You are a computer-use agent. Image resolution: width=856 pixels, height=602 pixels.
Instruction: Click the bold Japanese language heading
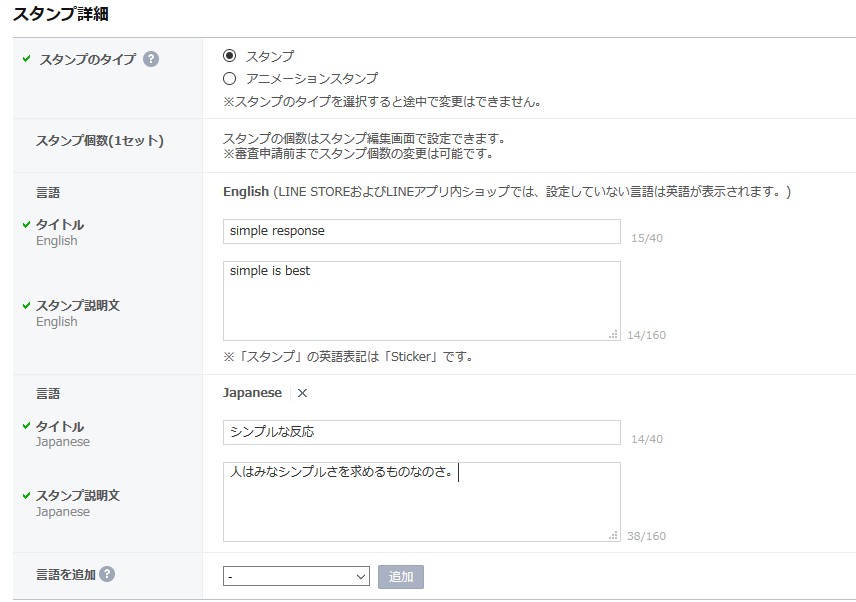pos(252,393)
